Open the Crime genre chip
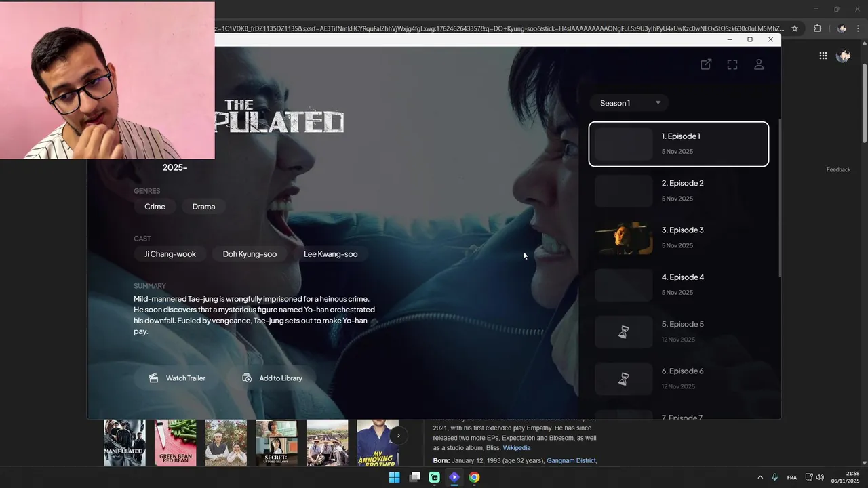Image resolution: width=868 pixels, height=488 pixels. [155, 207]
